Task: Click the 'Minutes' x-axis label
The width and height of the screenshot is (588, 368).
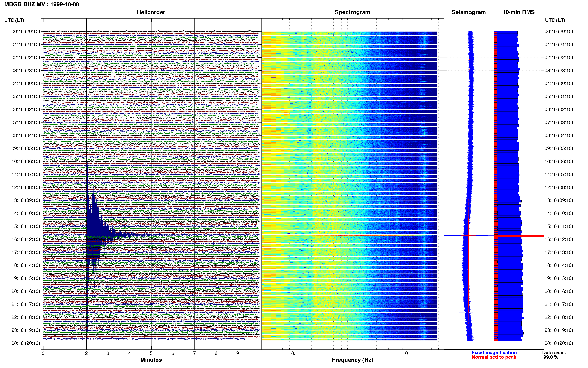Action: pos(151,360)
